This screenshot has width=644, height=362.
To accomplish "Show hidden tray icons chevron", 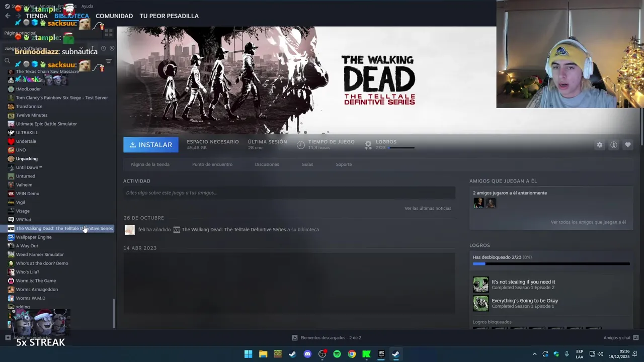I will pyautogui.click(x=534, y=354).
